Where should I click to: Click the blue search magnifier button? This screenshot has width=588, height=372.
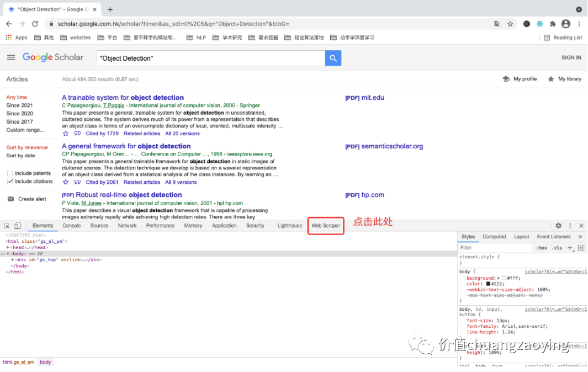pyautogui.click(x=333, y=58)
